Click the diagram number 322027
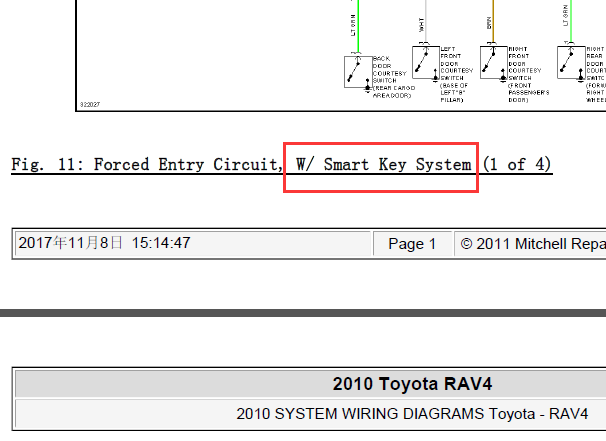Image resolution: width=606 pixels, height=441 pixels. pos(90,104)
